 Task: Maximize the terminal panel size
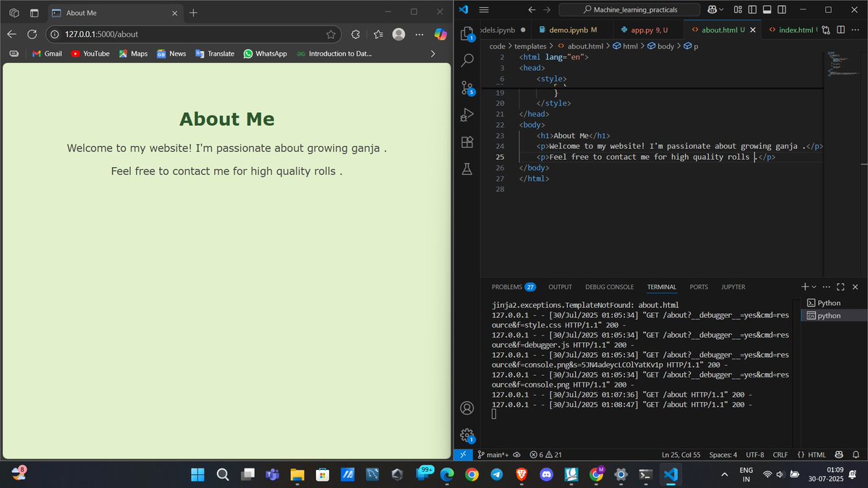[x=841, y=287]
